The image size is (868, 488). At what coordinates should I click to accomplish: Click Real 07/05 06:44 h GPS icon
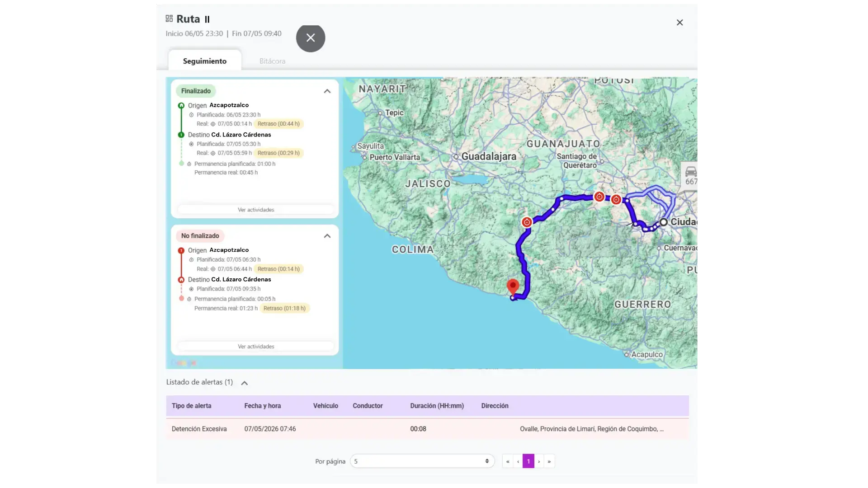coord(213,269)
